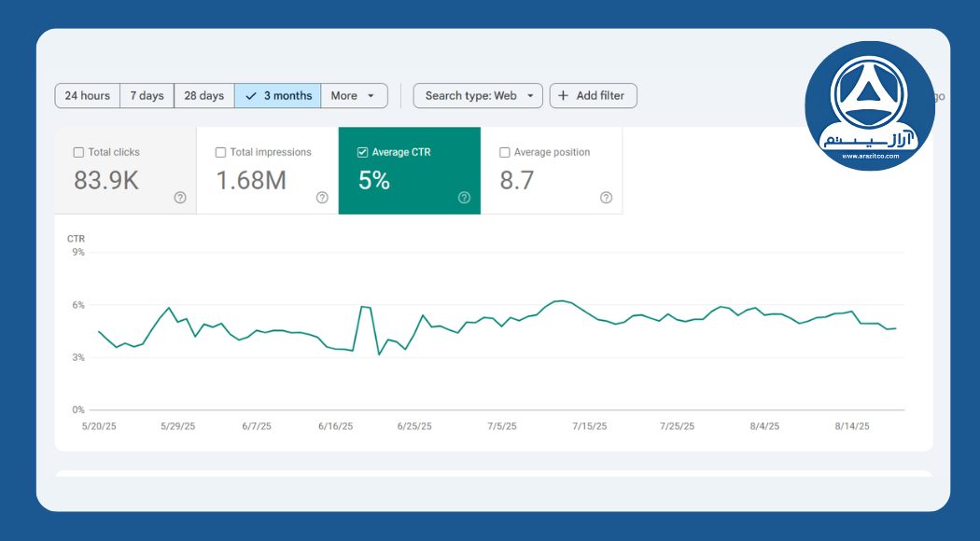This screenshot has height=541, width=980.
Task: Click the Araz logo badge
Action: [x=869, y=106]
